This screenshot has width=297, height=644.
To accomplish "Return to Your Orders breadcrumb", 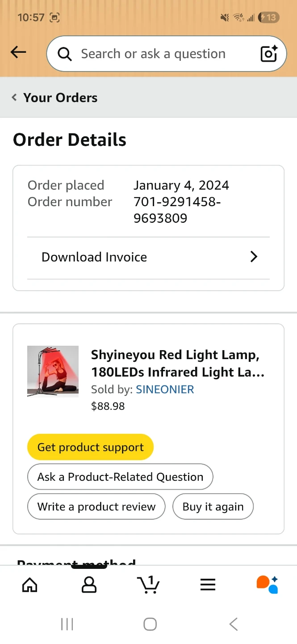I will [x=60, y=97].
